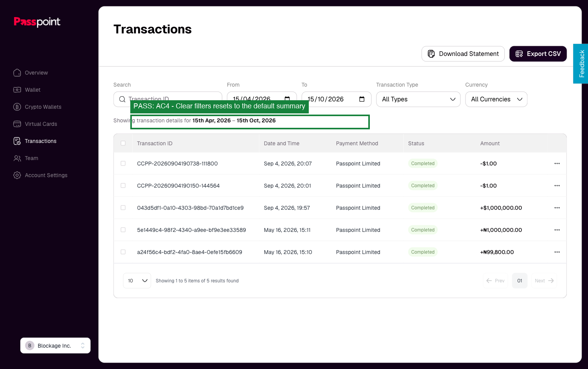
Task: Select Transactions in the sidebar
Action: coord(35,141)
